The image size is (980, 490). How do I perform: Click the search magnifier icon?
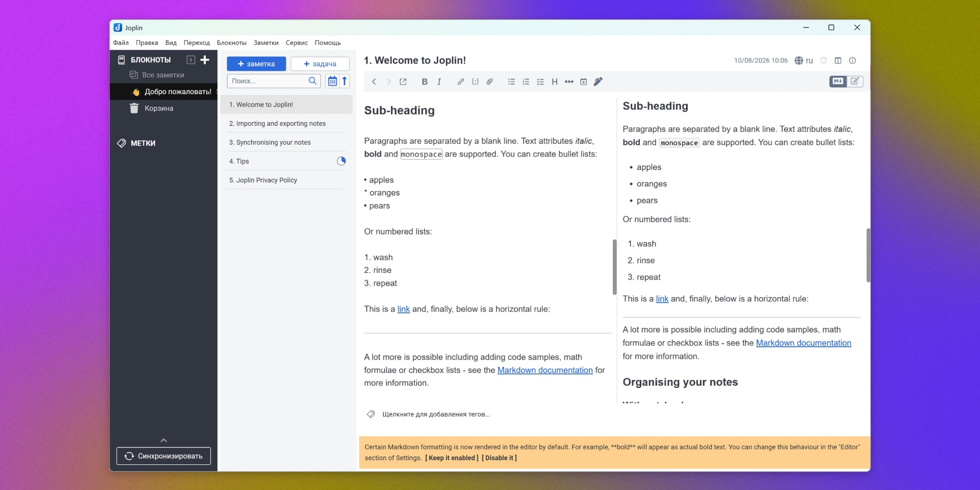click(312, 81)
